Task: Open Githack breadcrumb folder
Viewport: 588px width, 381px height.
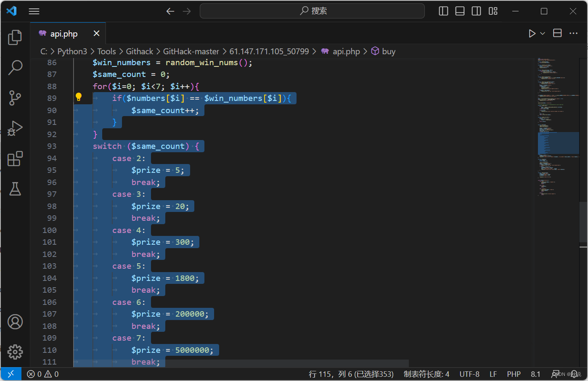Action: (140, 51)
